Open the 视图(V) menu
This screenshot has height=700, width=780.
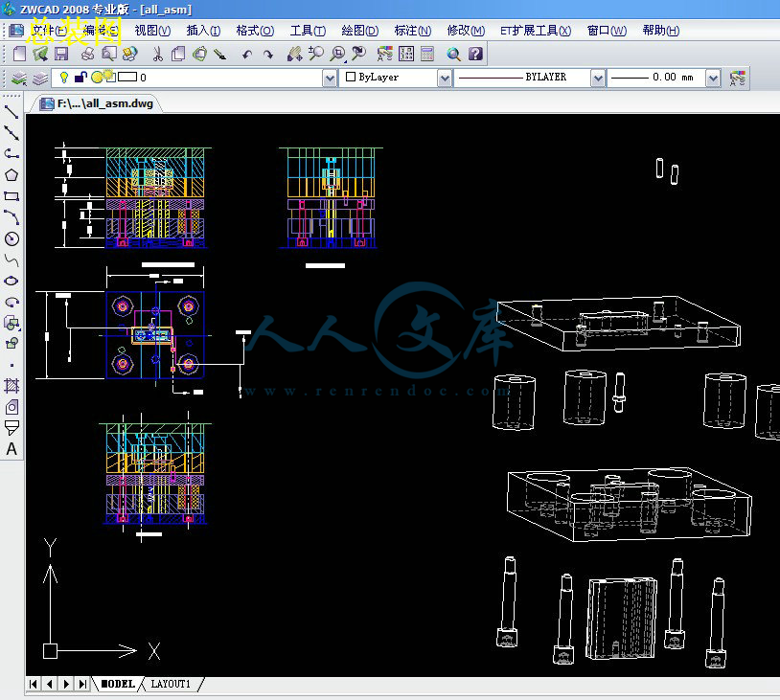(152, 31)
